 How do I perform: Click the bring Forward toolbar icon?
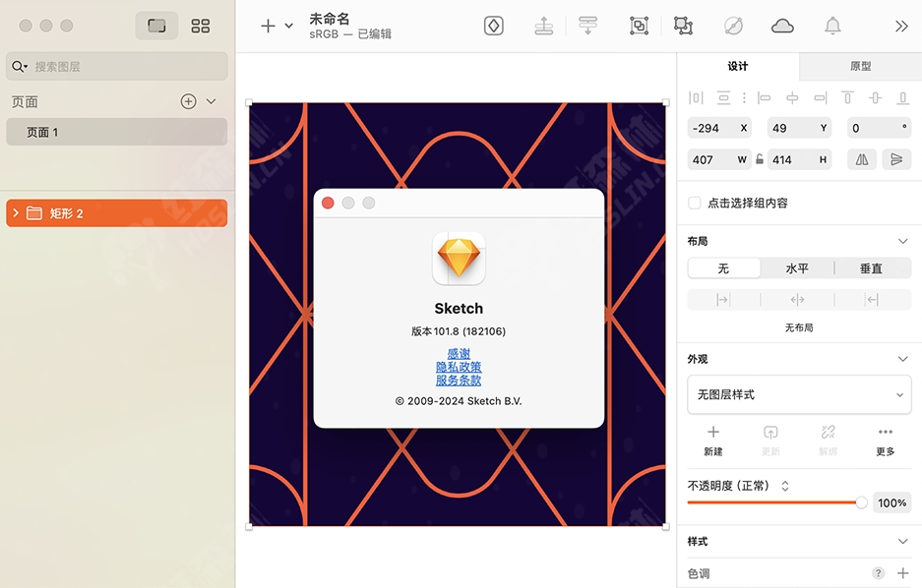click(x=544, y=26)
